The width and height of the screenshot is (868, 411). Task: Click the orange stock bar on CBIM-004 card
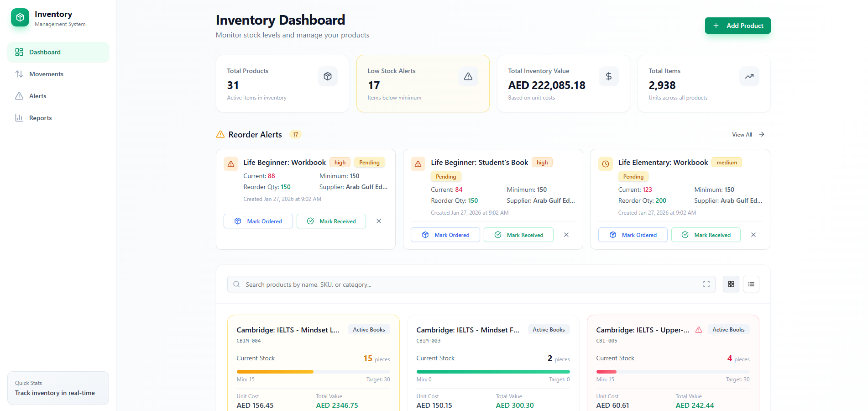pos(275,372)
